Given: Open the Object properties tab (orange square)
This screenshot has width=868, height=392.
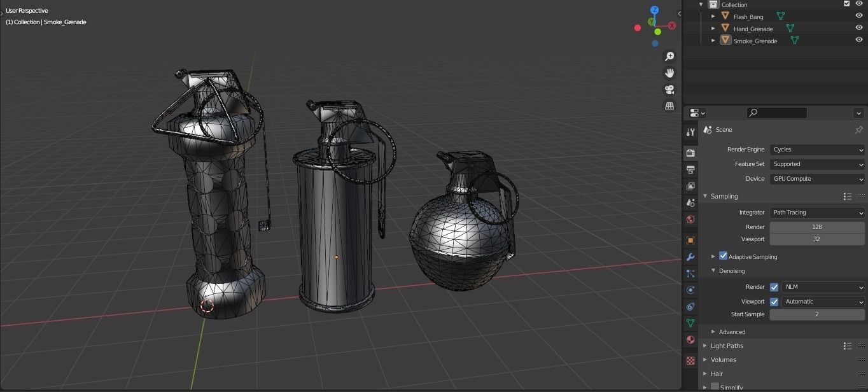Looking at the screenshot, I should coord(690,241).
